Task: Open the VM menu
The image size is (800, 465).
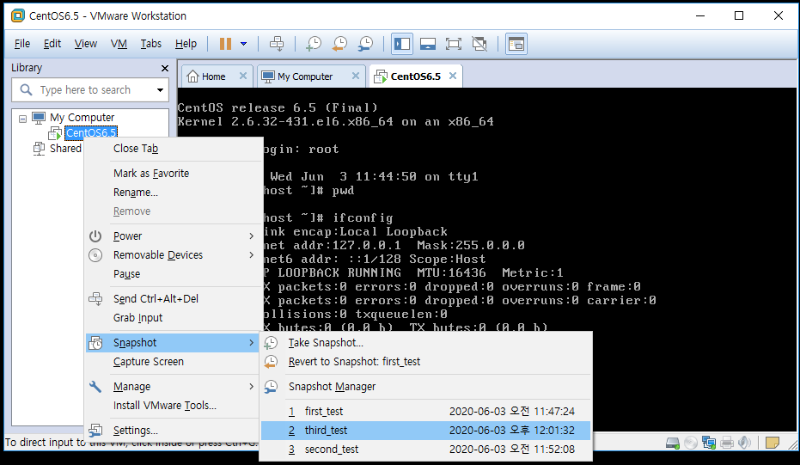Action: (119, 44)
